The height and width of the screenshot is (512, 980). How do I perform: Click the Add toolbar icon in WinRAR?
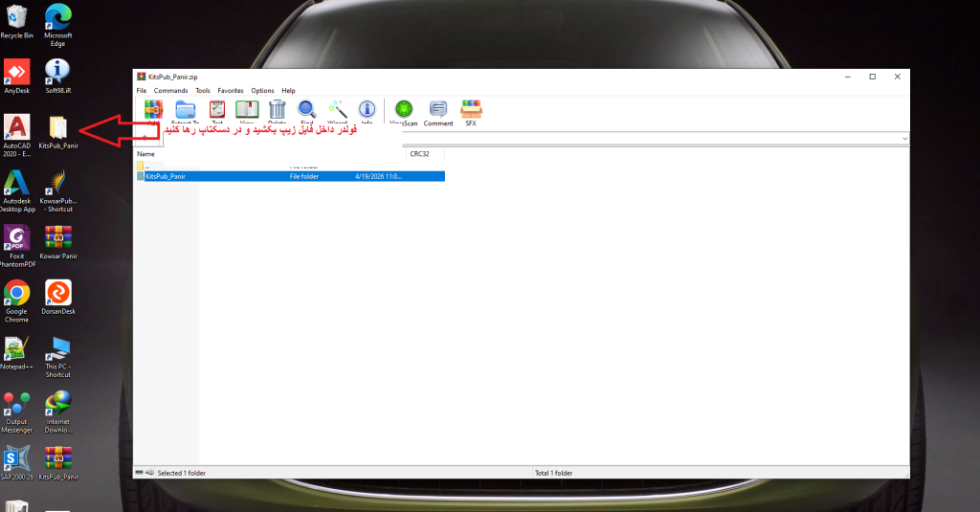click(x=153, y=110)
